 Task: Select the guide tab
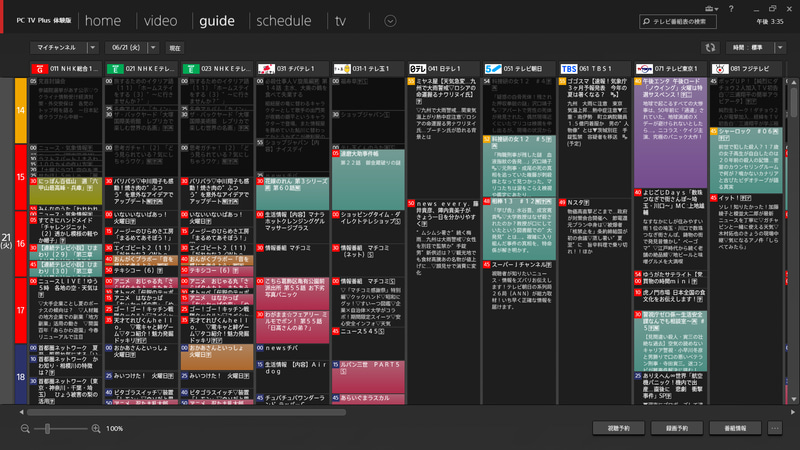coord(217,21)
